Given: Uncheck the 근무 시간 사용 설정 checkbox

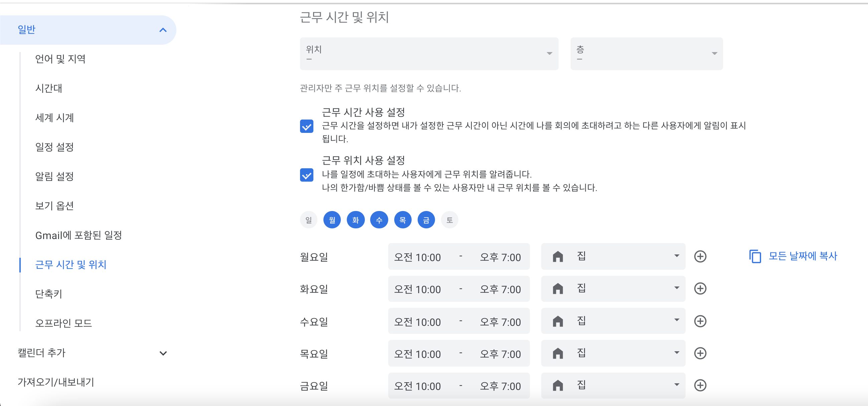Looking at the screenshot, I should point(306,127).
